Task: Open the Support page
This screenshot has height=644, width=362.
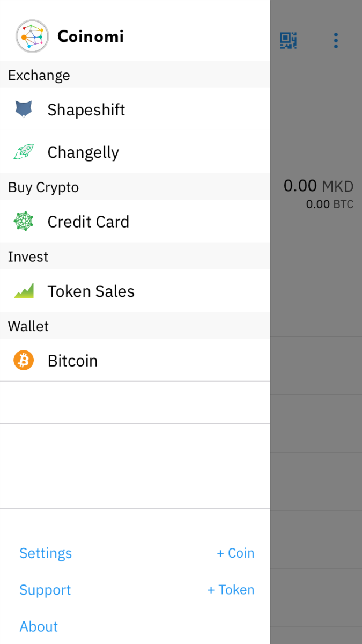Action: (45, 590)
